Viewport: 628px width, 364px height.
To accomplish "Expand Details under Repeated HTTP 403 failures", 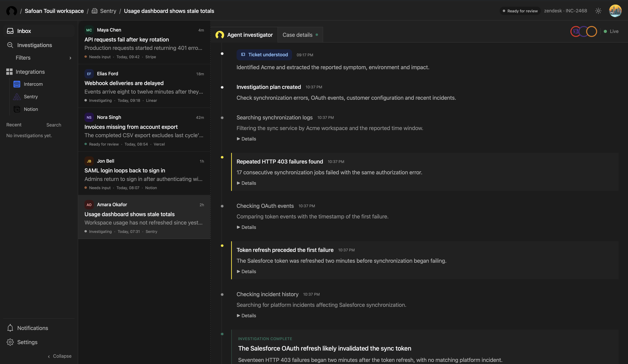I will coord(246,183).
